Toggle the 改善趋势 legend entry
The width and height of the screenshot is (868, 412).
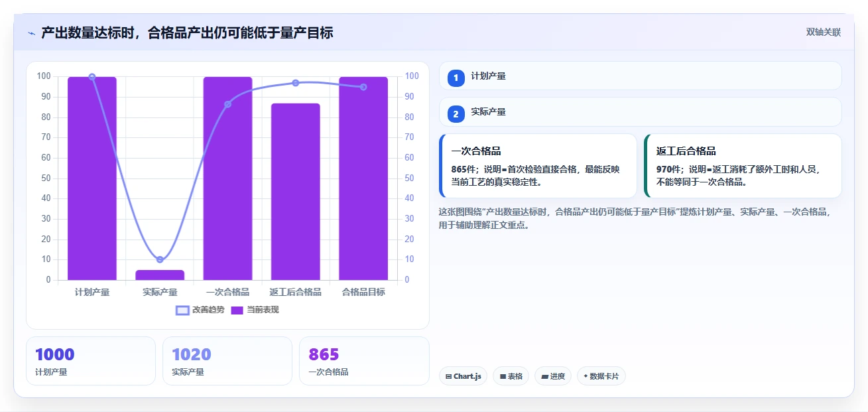tap(200, 310)
